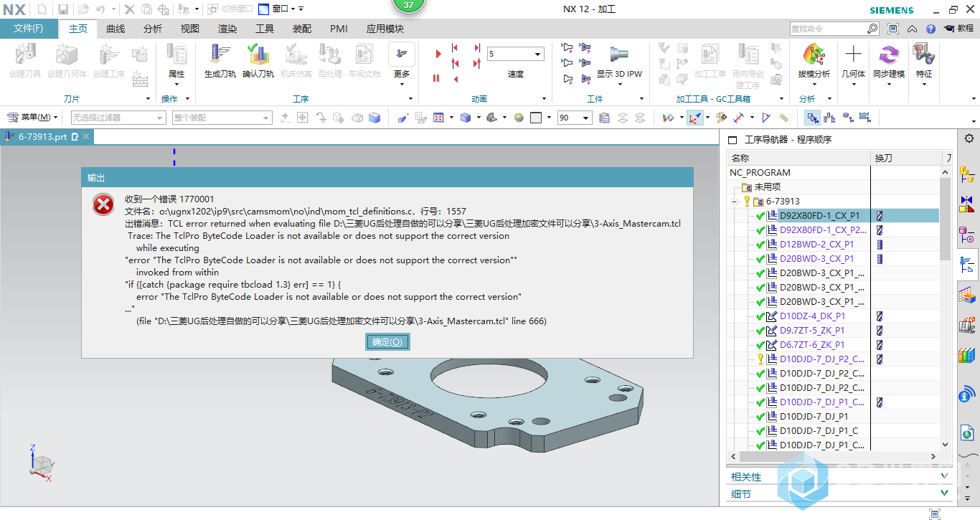Select operation D10DJD-7_DJ_P1

(x=814, y=416)
